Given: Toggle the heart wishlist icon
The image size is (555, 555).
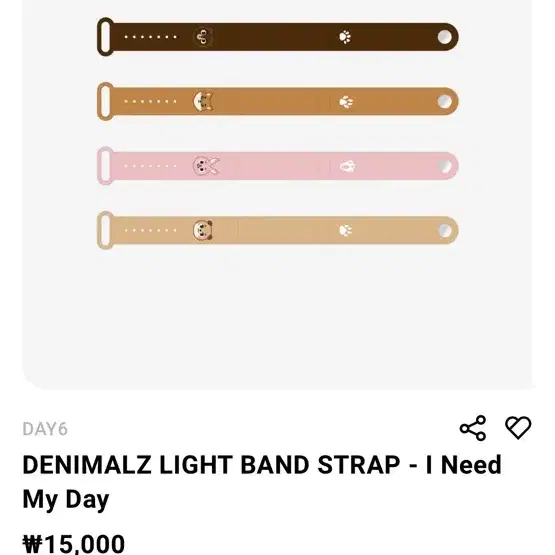Looking at the screenshot, I should pyautogui.click(x=518, y=428).
